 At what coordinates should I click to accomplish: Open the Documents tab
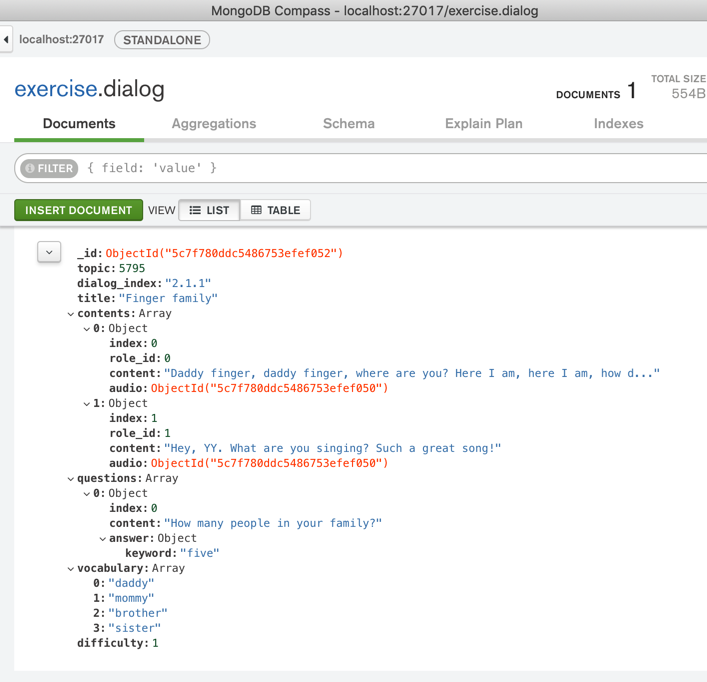coord(79,124)
